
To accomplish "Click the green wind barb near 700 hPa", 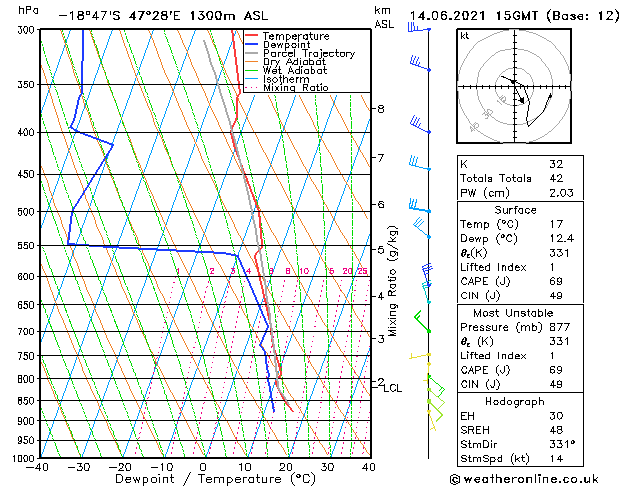I will coord(422,321).
